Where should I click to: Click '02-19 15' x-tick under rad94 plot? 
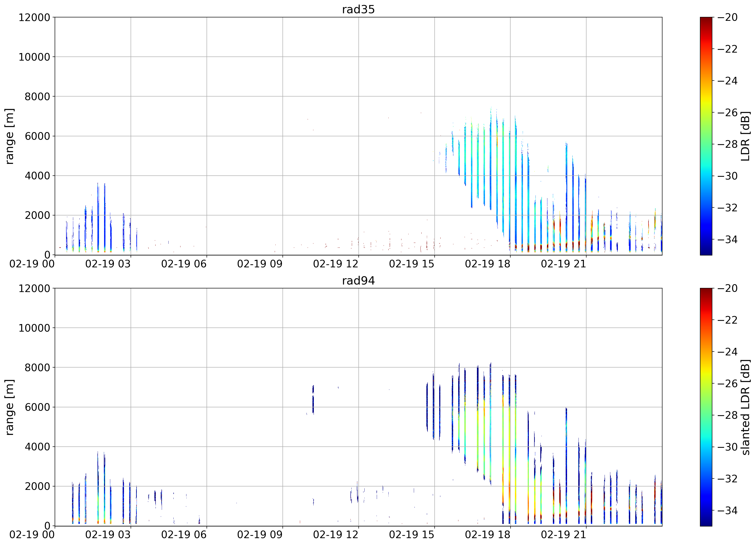pos(412,535)
